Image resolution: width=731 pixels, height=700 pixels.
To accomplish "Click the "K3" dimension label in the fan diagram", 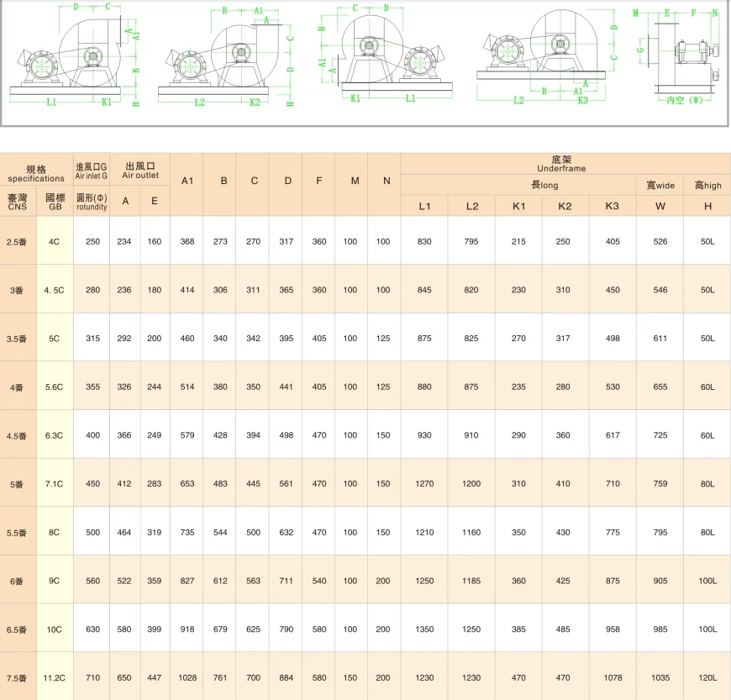I will (583, 100).
